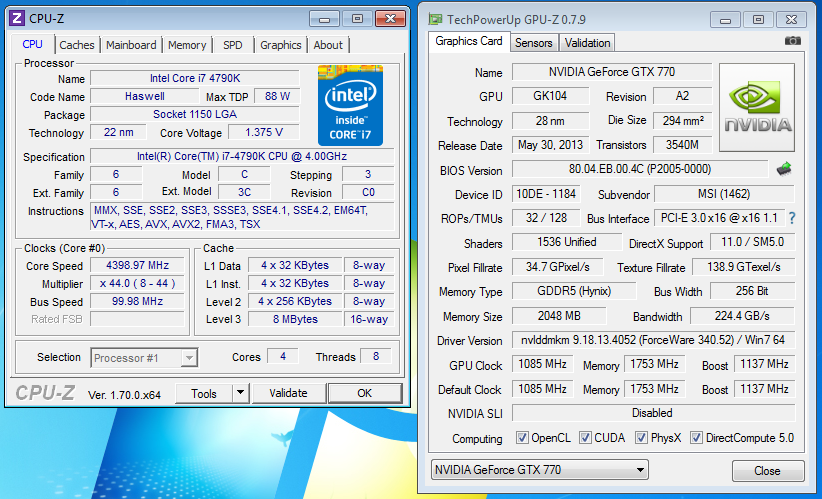This screenshot has height=499, width=822.
Task: Click the Package value Socket 1150 LGA
Action: click(x=195, y=114)
